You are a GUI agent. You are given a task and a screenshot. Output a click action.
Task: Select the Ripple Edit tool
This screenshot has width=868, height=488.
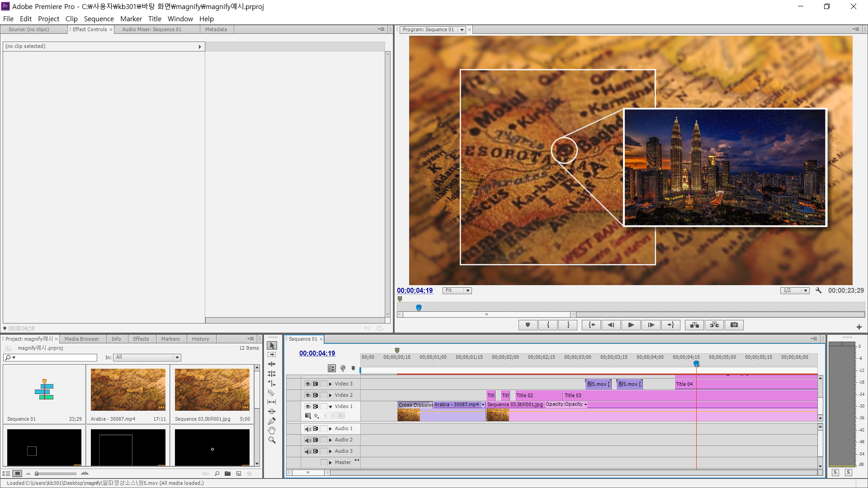click(271, 364)
